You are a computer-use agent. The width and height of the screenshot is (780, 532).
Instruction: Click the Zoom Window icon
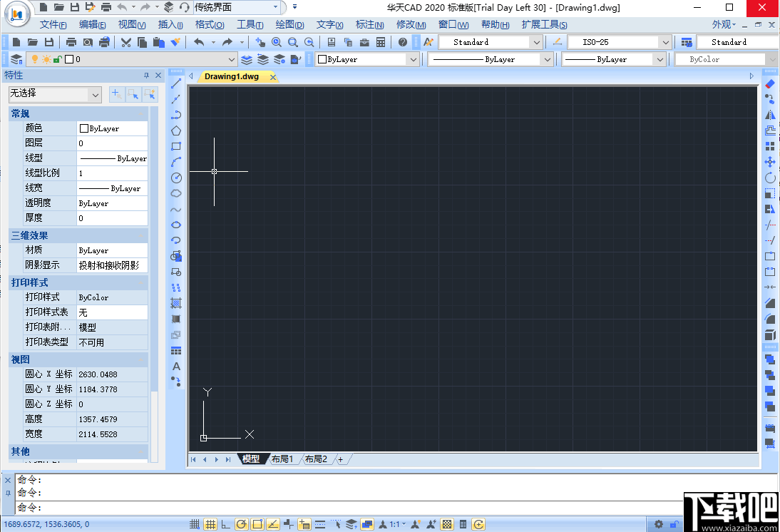pyautogui.click(x=293, y=42)
